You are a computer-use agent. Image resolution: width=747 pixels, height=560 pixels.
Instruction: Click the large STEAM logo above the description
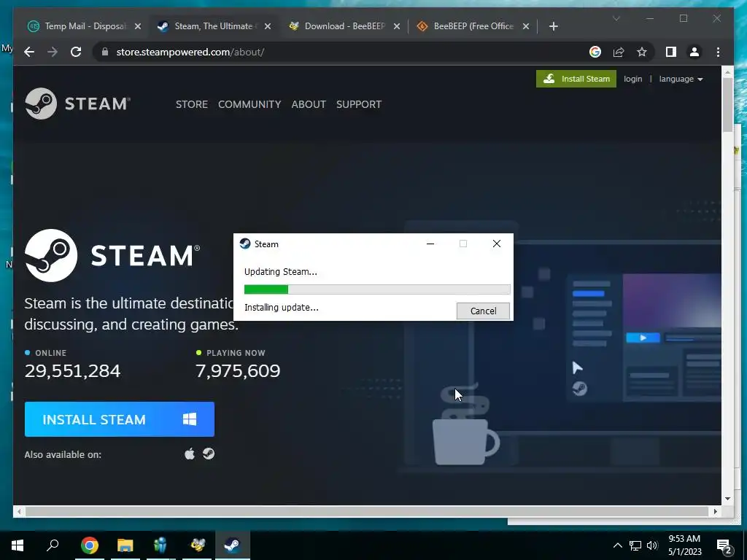112,256
